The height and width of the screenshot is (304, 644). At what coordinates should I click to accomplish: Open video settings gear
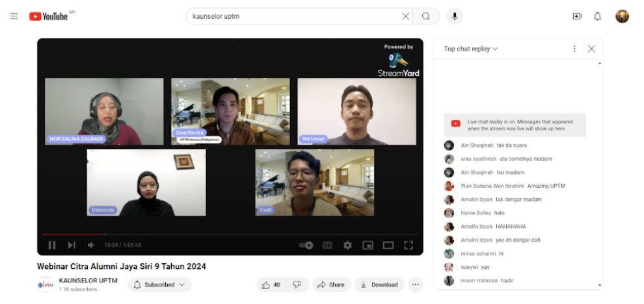click(347, 245)
